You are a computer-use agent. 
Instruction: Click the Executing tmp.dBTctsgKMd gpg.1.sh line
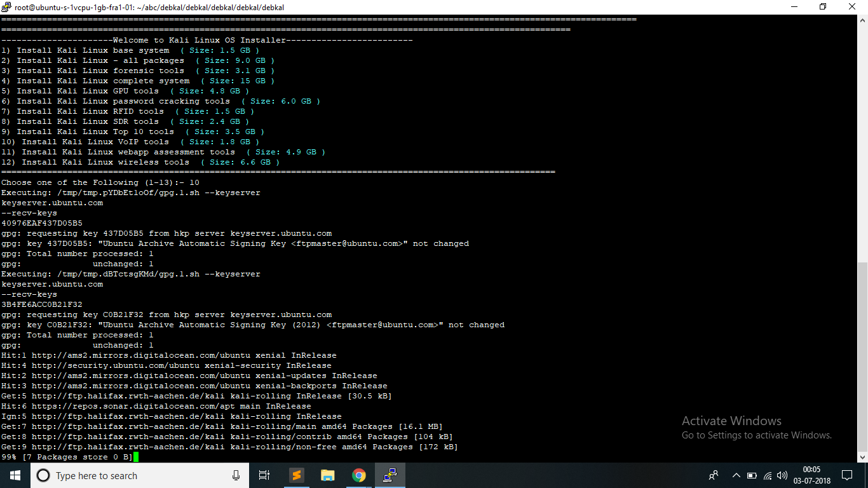[131, 274]
